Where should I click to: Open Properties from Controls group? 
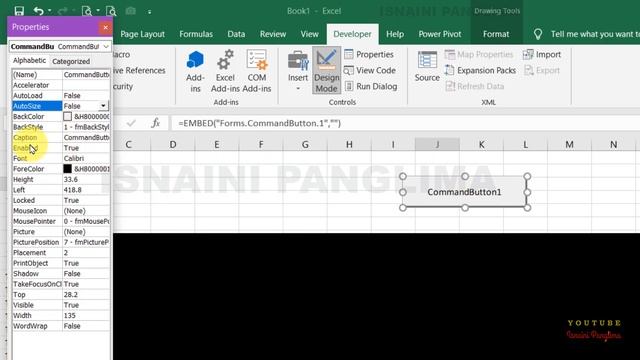(x=369, y=54)
